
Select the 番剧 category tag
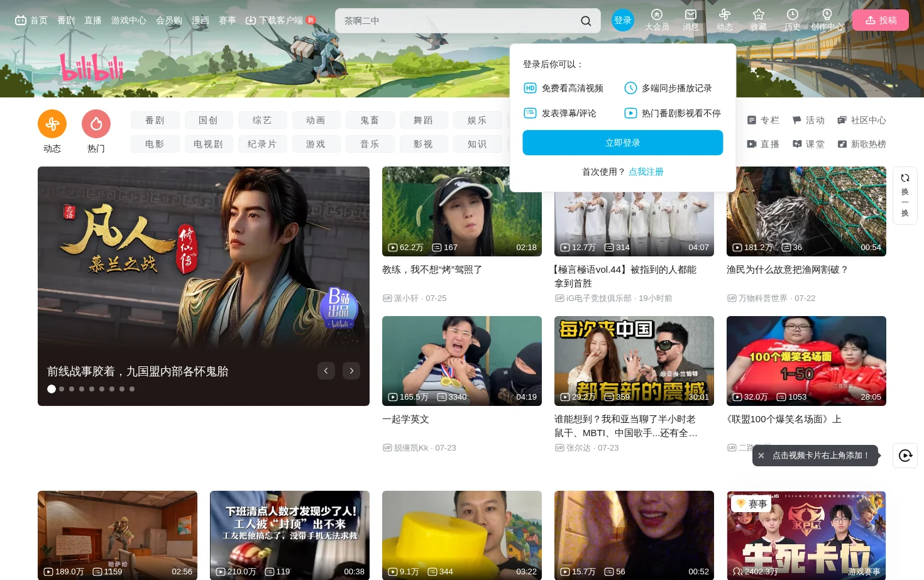pyautogui.click(x=155, y=120)
